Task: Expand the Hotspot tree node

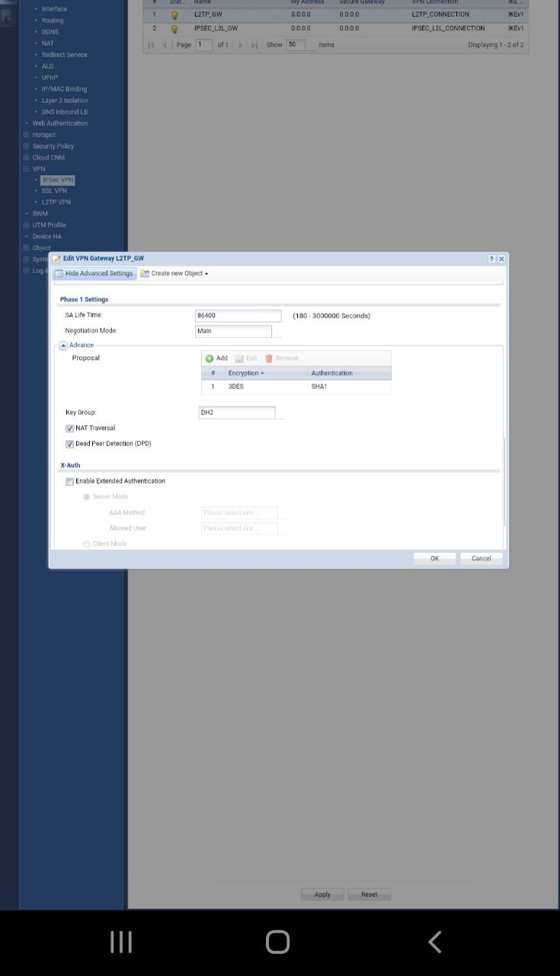Action: point(27,135)
